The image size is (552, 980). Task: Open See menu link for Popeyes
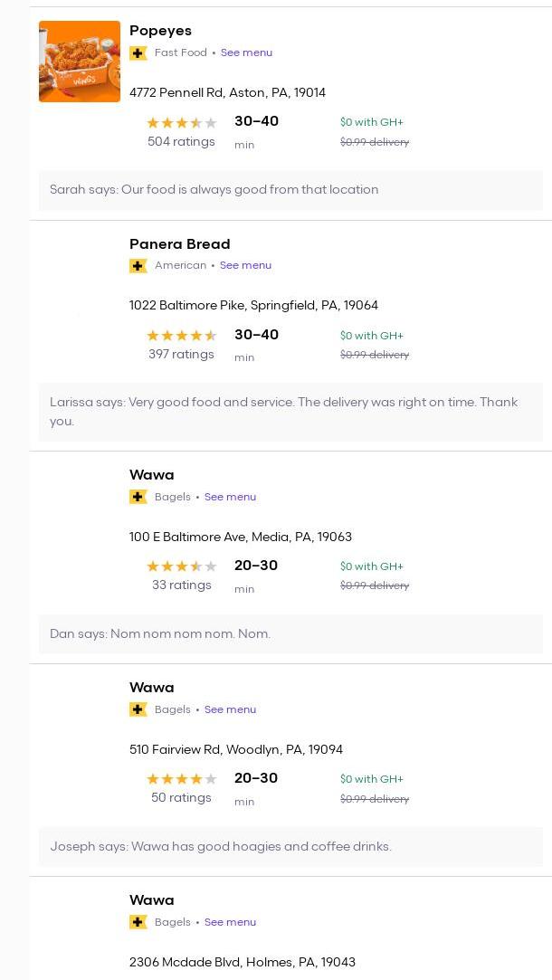click(x=246, y=52)
